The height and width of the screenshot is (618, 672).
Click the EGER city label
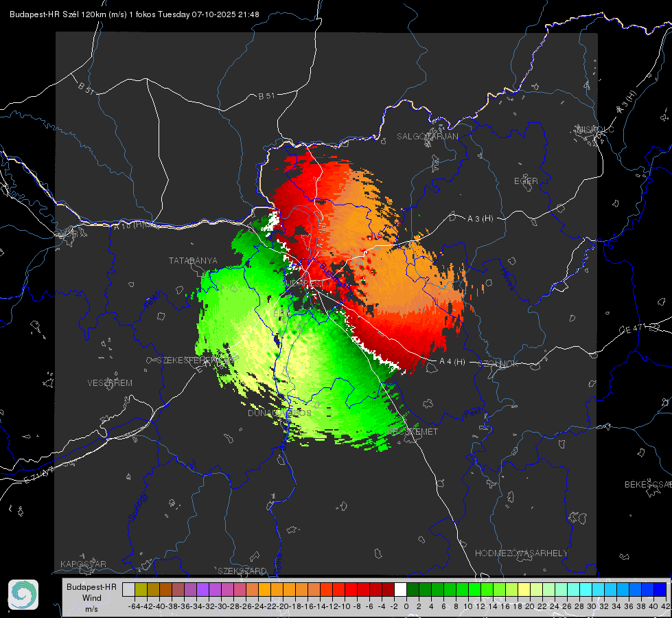(526, 181)
